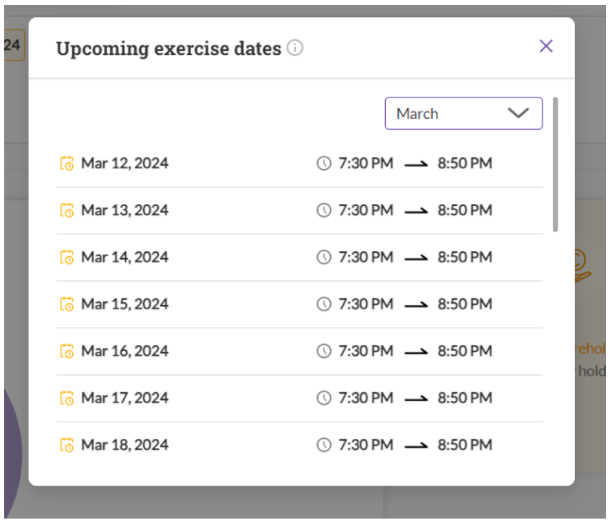Screen dimensions: 612x523
Task: Open the March month dropdown
Action: coord(463,114)
